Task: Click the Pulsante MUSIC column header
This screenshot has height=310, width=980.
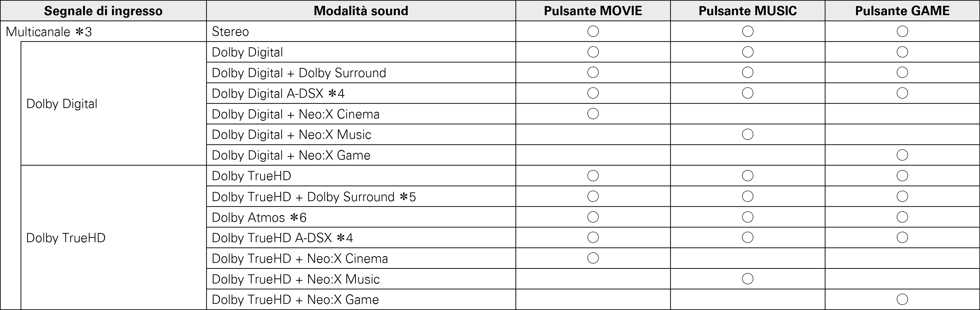Action: (748, 11)
